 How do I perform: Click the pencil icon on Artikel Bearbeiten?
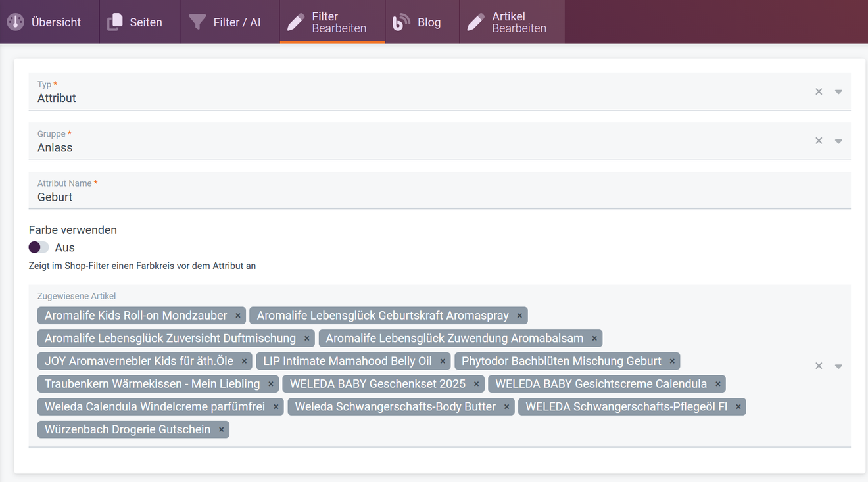click(475, 22)
